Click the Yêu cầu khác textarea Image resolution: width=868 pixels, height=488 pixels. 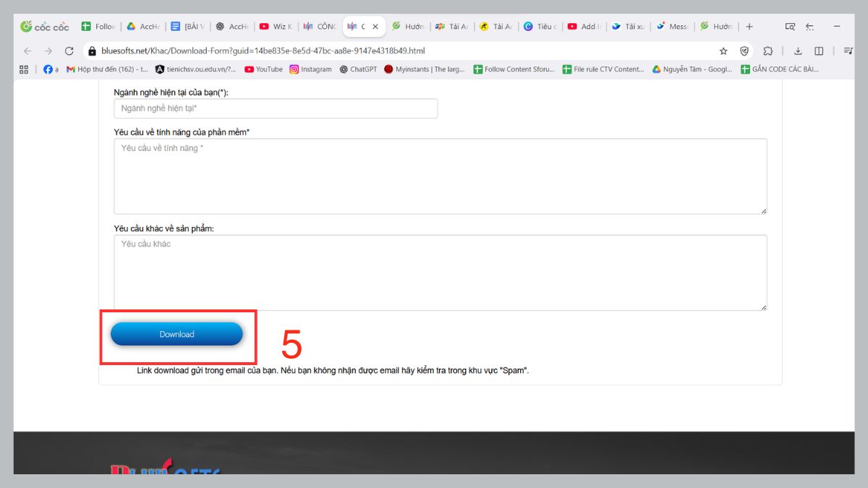tap(441, 273)
